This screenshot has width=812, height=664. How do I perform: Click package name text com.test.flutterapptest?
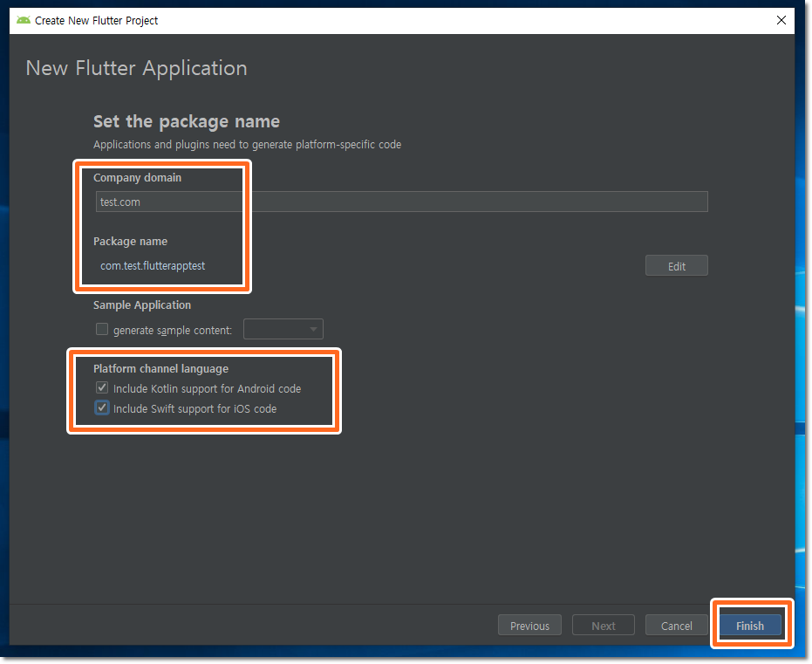(x=153, y=266)
